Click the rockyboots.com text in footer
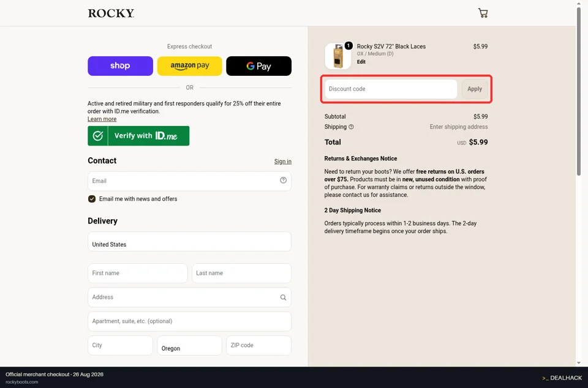The image size is (588, 388). tap(22, 382)
